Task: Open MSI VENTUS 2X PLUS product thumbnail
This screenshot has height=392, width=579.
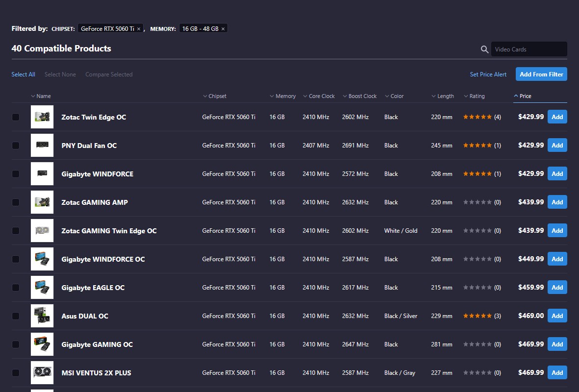Action: tap(42, 373)
